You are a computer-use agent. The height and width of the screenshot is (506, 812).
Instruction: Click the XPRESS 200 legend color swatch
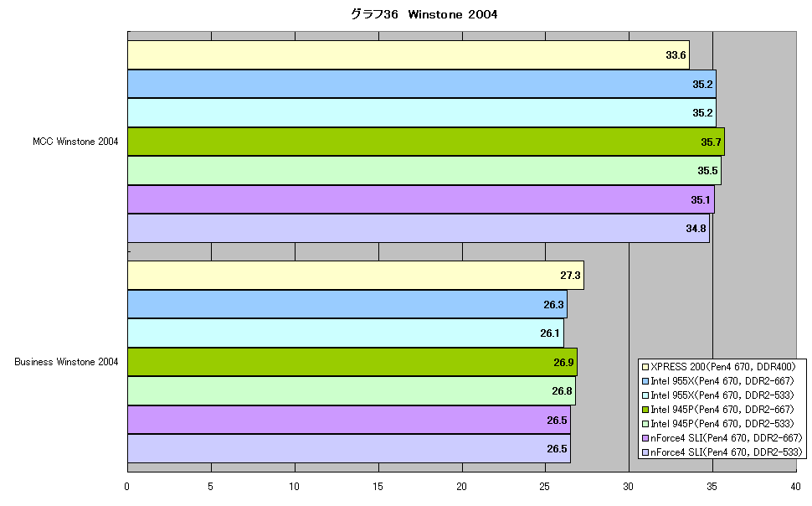tap(645, 367)
